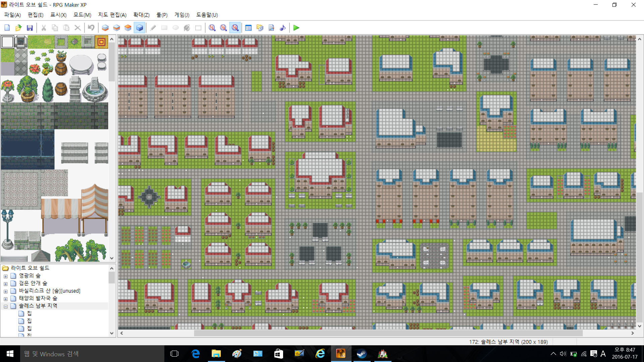Open the Materialbase folders icon
Screen dimensions: 644x362
pyautogui.click(x=260, y=28)
